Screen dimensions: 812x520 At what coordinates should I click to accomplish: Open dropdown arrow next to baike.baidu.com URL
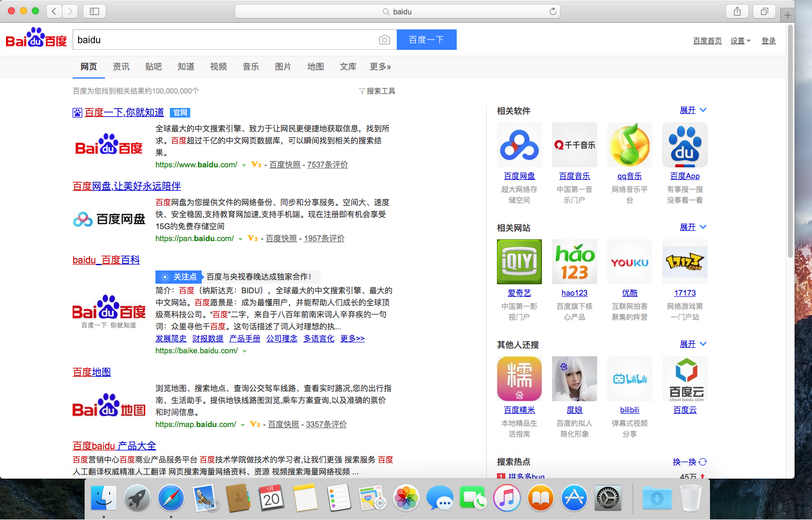pos(244,351)
